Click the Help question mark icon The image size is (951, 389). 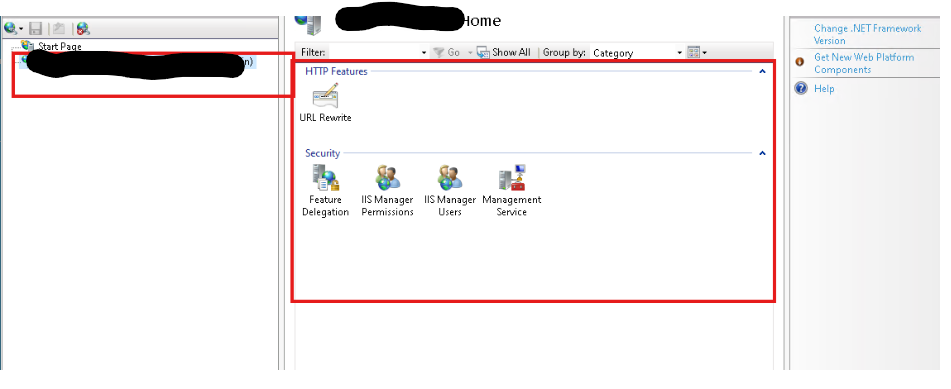[x=801, y=89]
